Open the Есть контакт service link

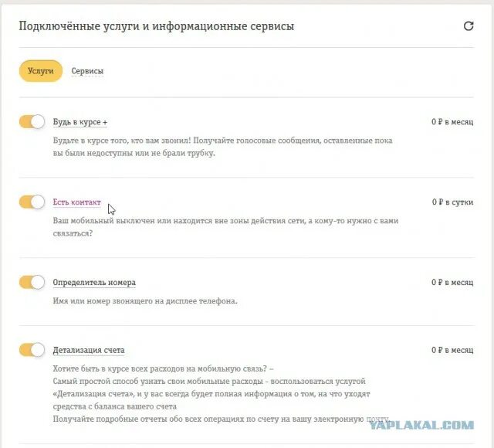[x=77, y=202]
